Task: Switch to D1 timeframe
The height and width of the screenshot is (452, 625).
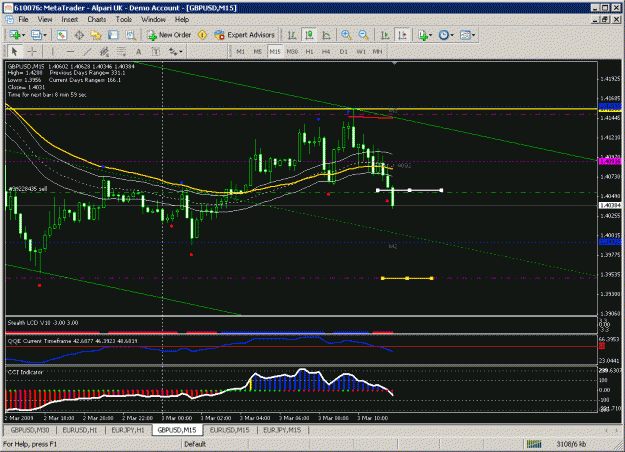Action: [344, 51]
